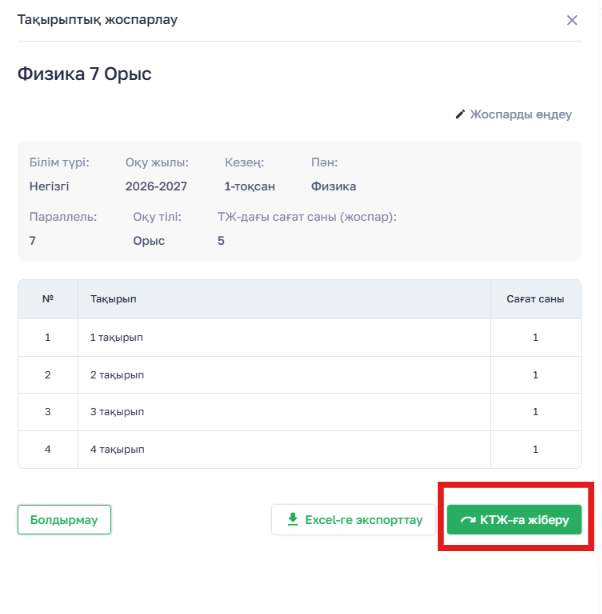This screenshot has width=602, height=614.
Task: Click the Болдырмау cancel button
Action: point(64,520)
